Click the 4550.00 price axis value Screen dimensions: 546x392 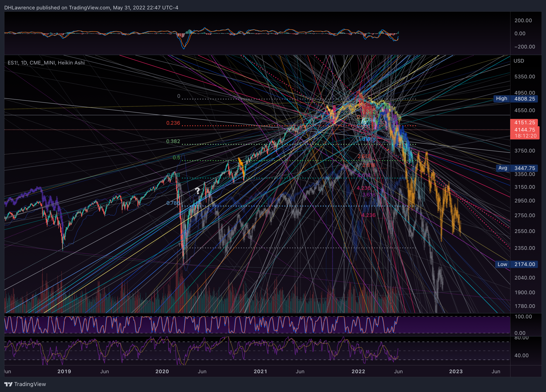coord(525,110)
